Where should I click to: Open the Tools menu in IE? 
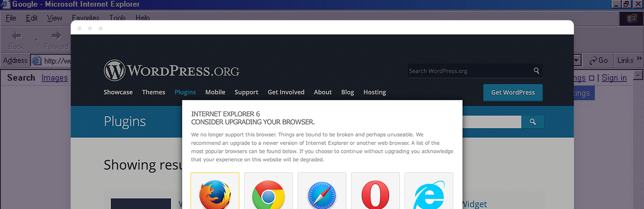118,18
